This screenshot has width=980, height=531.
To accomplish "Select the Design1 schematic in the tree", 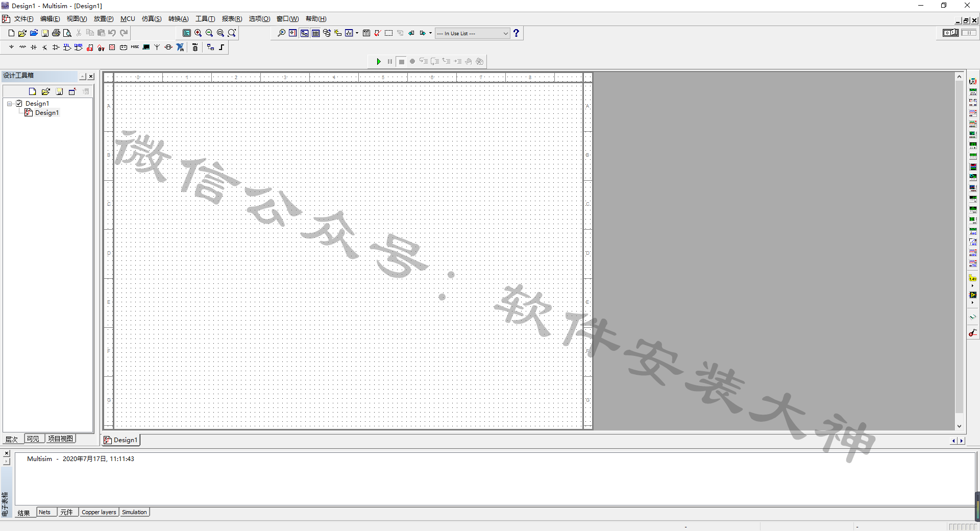I will click(x=47, y=113).
